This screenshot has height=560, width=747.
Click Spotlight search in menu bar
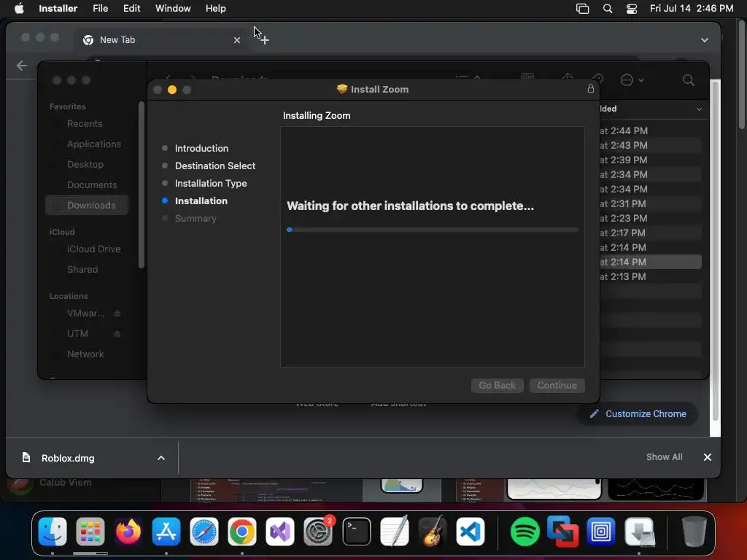tap(608, 9)
